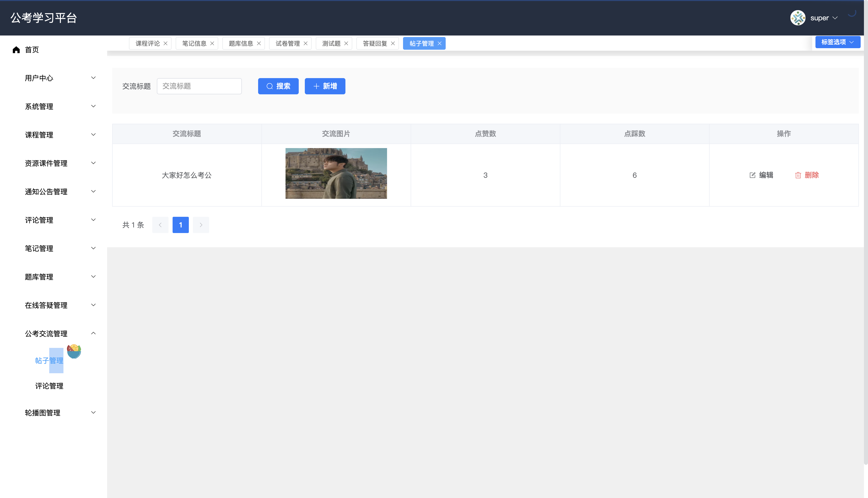Switch to the 试卷管理 tab
Screen dimensions: 868x498
288,43
